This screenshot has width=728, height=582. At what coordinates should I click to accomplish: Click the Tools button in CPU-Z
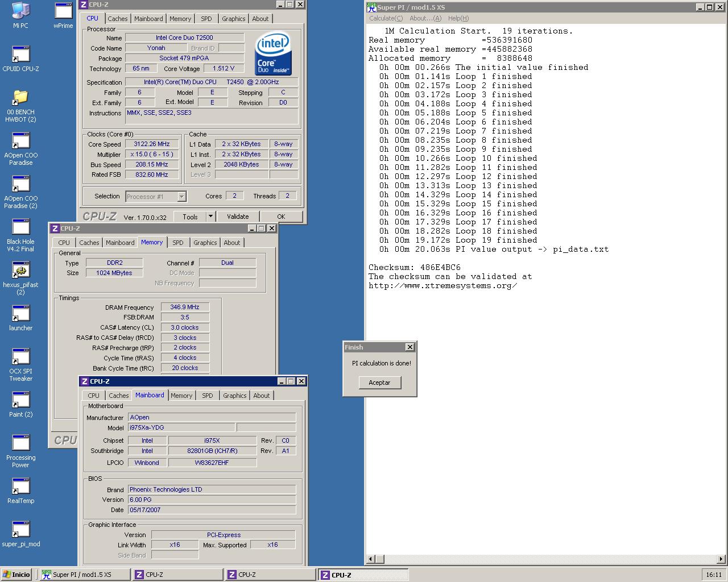tap(190, 217)
